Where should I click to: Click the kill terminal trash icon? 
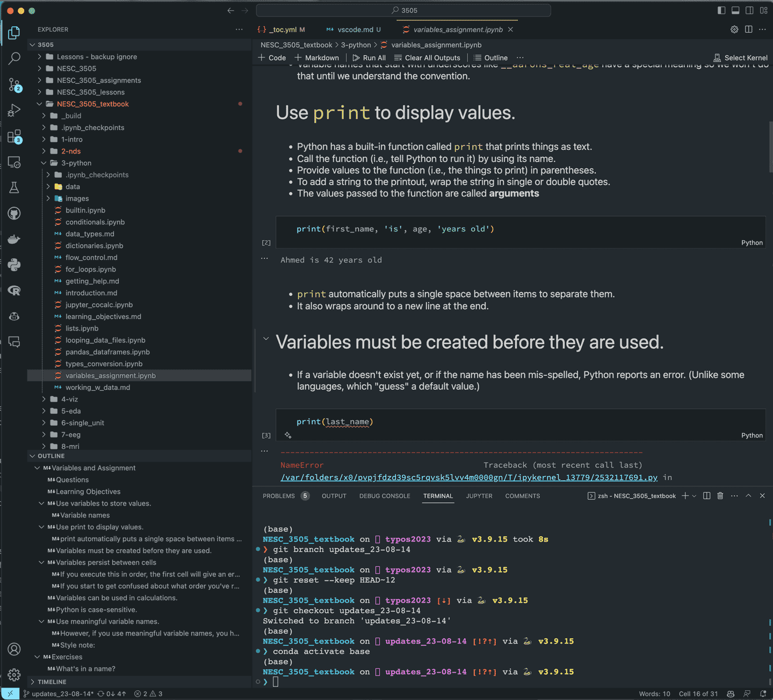click(720, 496)
